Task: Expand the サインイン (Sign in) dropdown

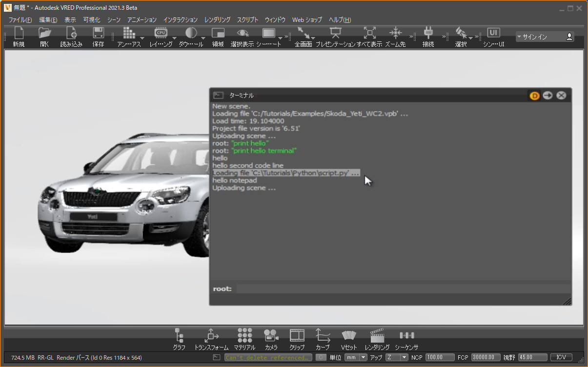Action: [x=545, y=37]
